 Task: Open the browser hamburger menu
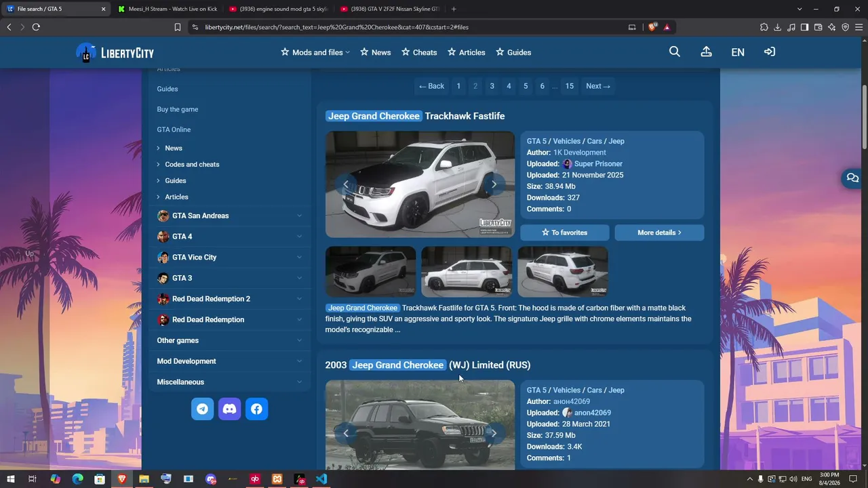(859, 27)
